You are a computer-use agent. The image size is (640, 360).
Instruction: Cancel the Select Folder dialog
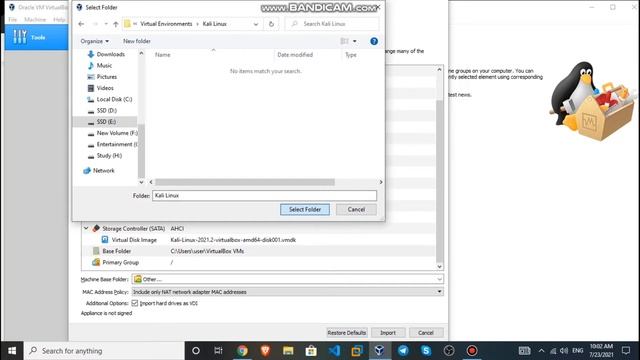pos(356,209)
